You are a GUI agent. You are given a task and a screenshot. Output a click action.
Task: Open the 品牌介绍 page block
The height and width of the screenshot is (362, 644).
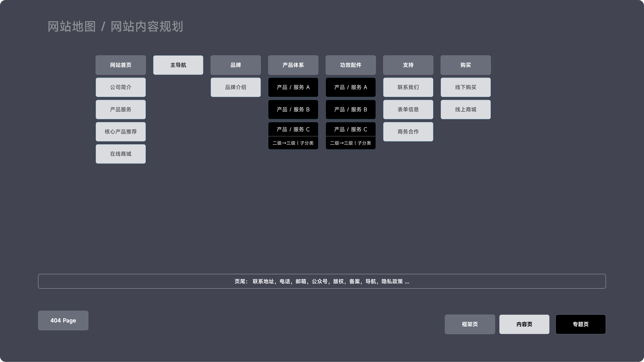pos(235,87)
